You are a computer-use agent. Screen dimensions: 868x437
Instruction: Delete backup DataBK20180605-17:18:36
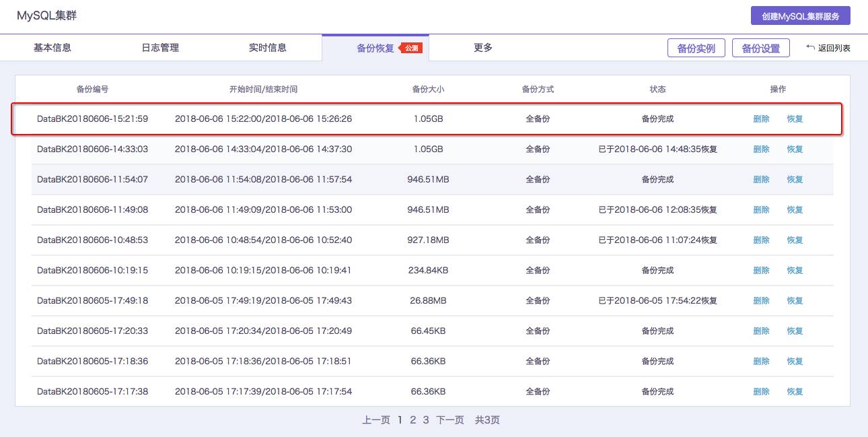[x=761, y=362]
